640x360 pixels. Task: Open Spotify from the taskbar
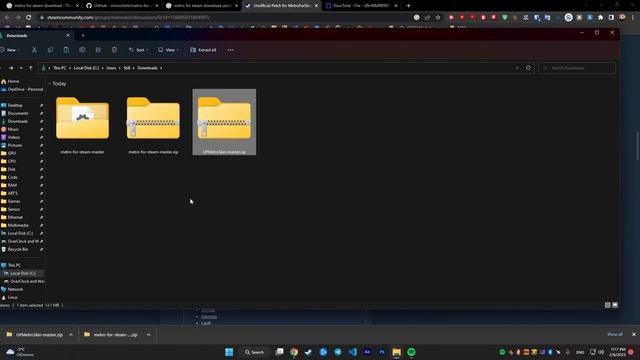[x=411, y=352]
